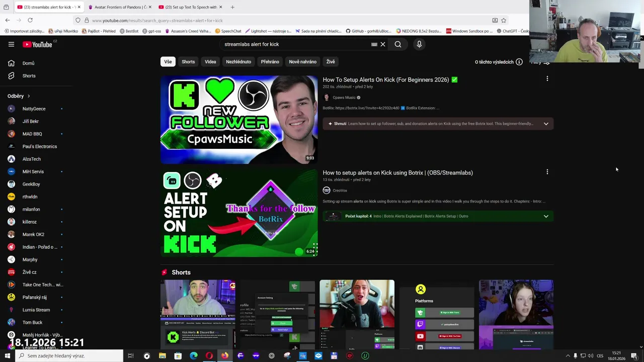
Task: Close the streamlabs alert for kick tab
Action: 79,7
